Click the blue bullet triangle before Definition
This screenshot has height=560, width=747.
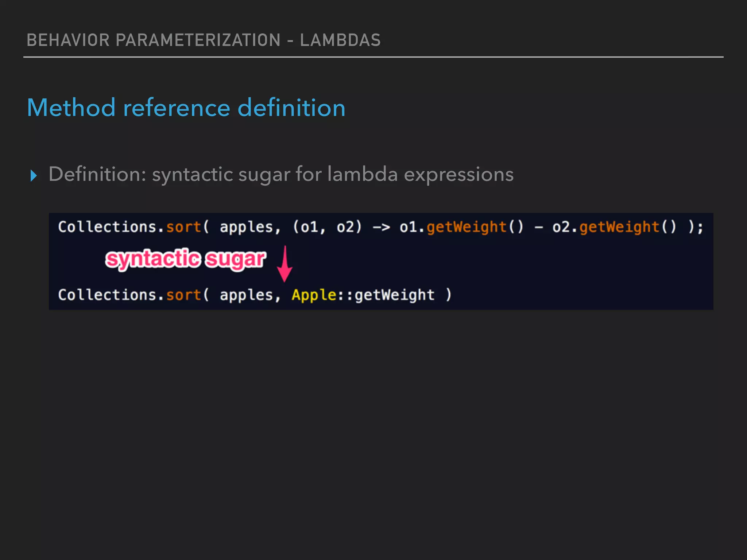tap(34, 176)
